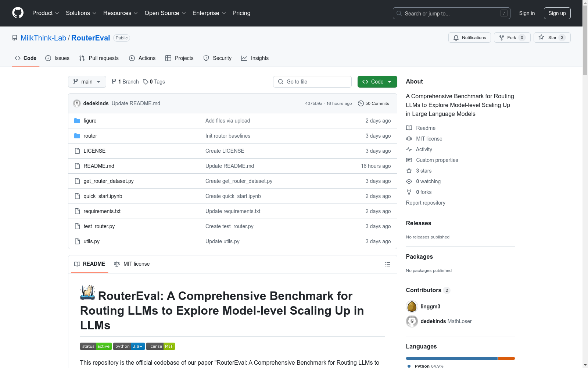Click the python 3.8+ badge
Image resolution: width=588 pixels, height=368 pixels.
tap(129, 346)
